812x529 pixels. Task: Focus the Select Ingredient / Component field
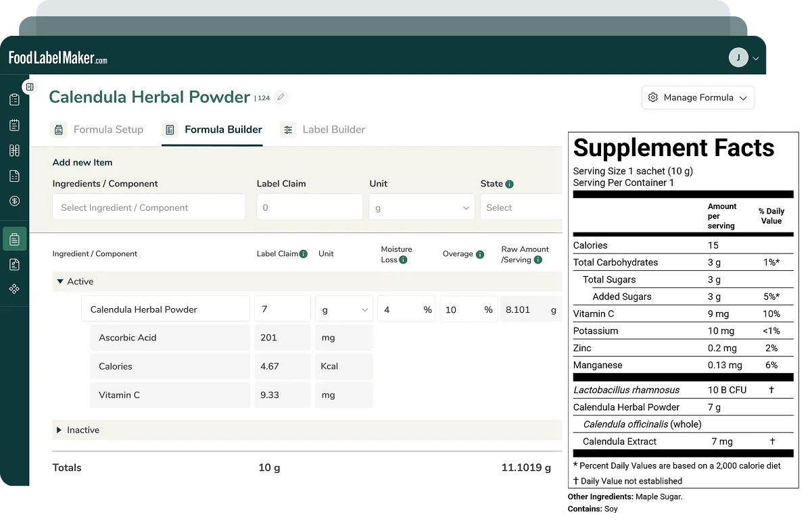(149, 207)
